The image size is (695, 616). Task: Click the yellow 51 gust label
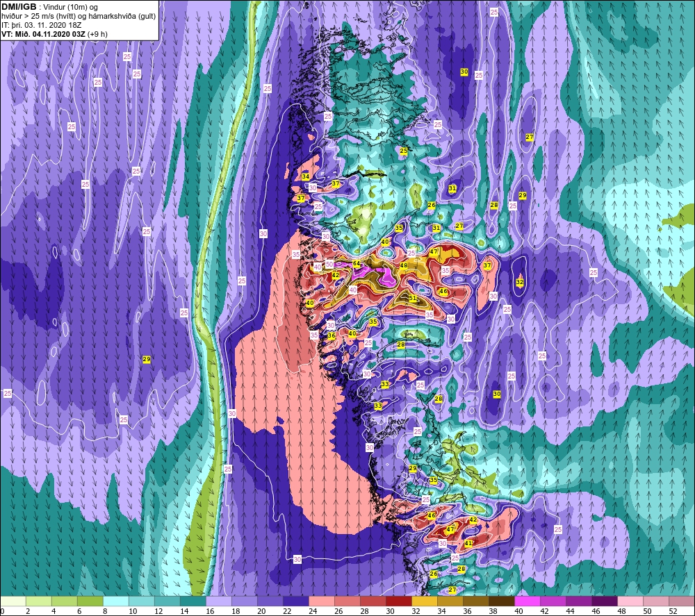pyautogui.click(x=413, y=298)
